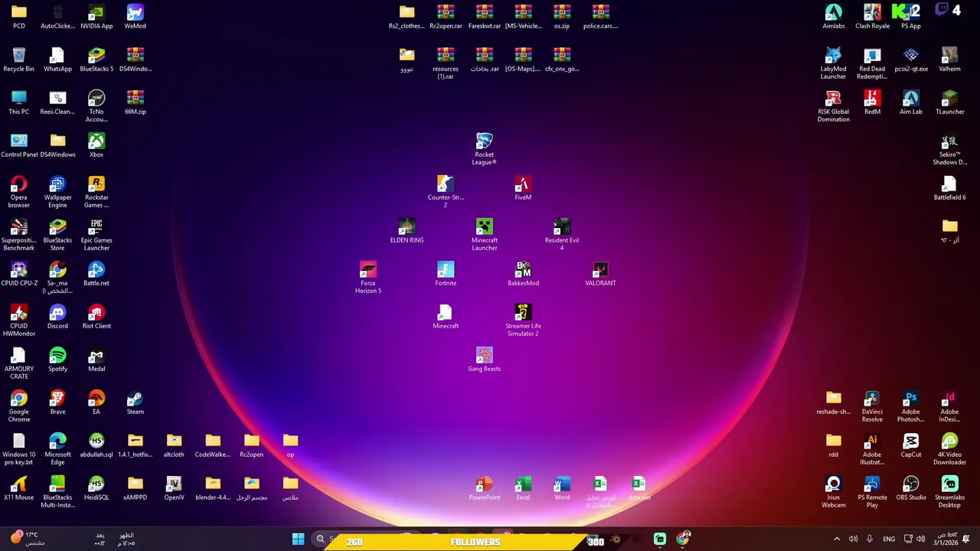980x551 pixels.
Task: Select the DaVinci Resolve icon
Action: (x=872, y=406)
